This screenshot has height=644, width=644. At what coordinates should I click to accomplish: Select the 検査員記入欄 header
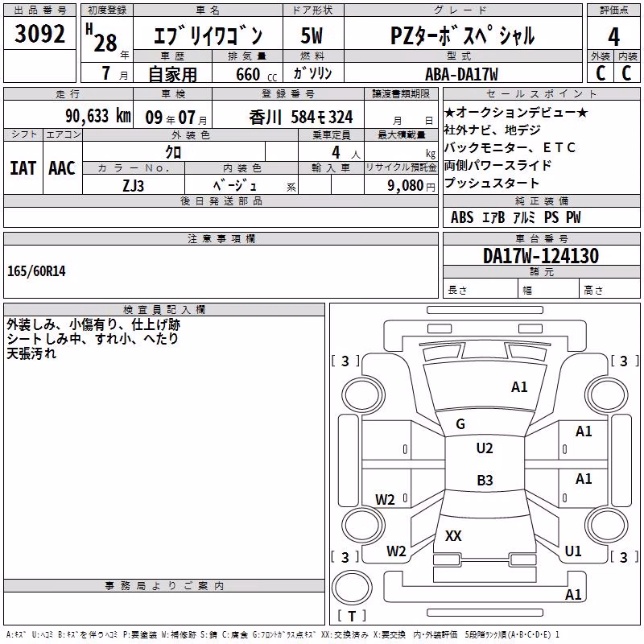(164, 310)
